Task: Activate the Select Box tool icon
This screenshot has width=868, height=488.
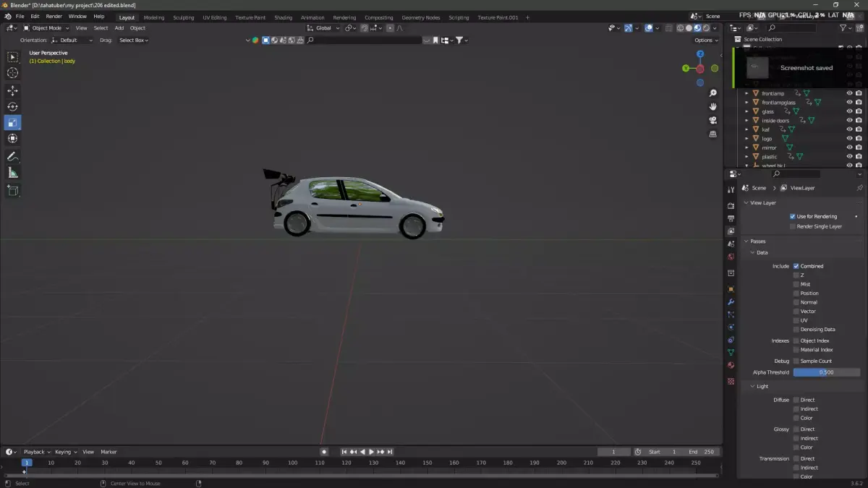Action: (x=12, y=57)
